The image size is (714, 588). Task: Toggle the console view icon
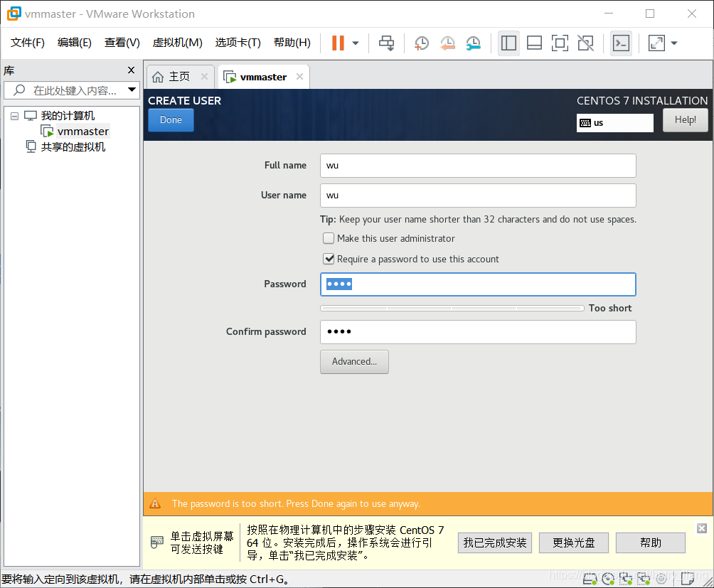621,43
